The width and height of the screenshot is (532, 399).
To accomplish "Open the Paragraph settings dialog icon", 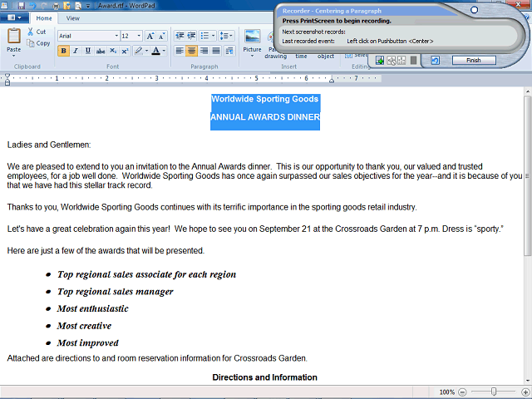I will tap(229, 51).
